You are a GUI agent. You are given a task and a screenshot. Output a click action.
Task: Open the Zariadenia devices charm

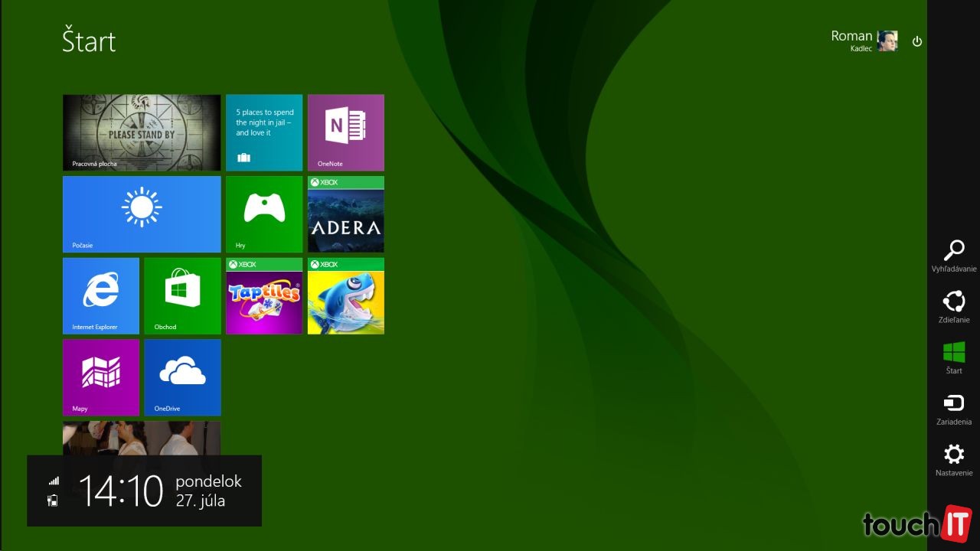point(953,408)
